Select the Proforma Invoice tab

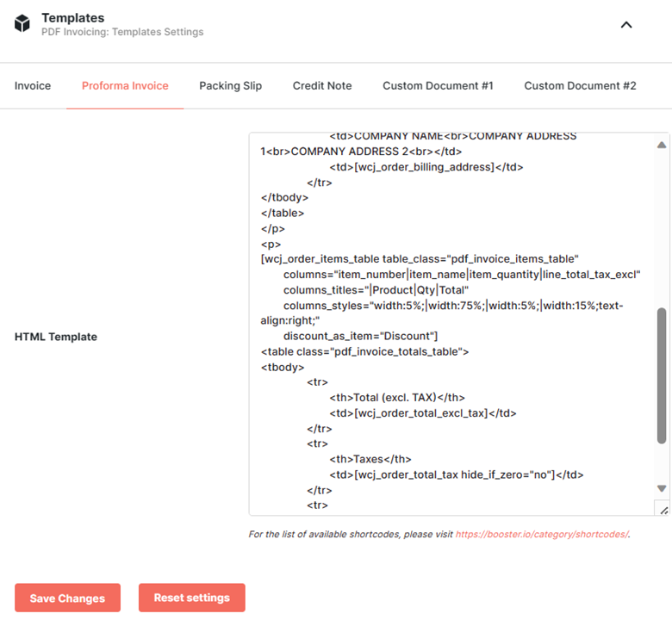coord(125,86)
